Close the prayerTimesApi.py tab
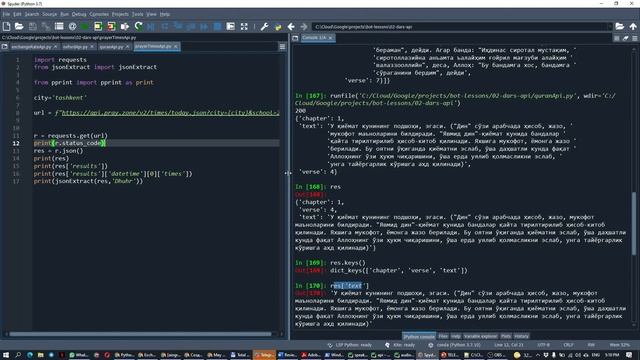 pos(176,47)
